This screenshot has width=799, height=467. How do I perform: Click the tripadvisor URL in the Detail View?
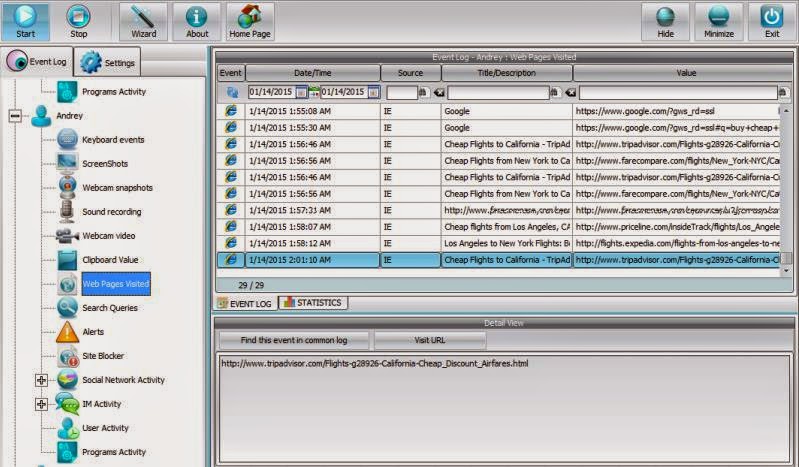tap(375, 364)
